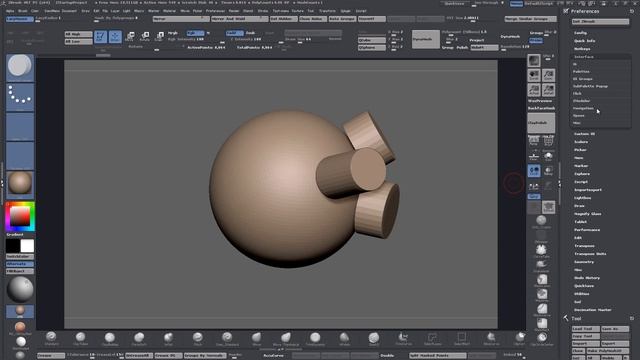The height and width of the screenshot is (360, 640).
Task: Select the SelectRect brush icon
Action: [x=462, y=338]
